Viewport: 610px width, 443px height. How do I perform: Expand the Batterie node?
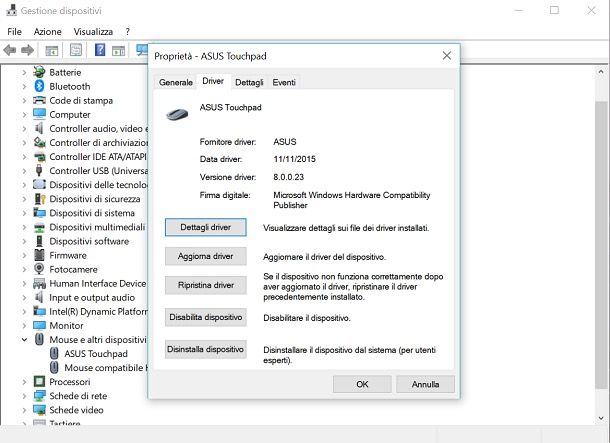[x=24, y=72]
